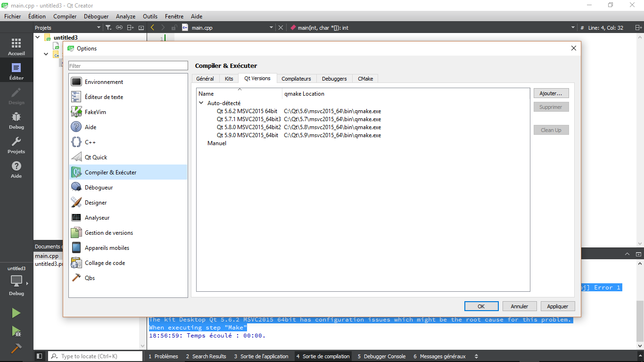This screenshot has width=644, height=362.
Task: Click the Options Filter input field
Action: [128, 66]
